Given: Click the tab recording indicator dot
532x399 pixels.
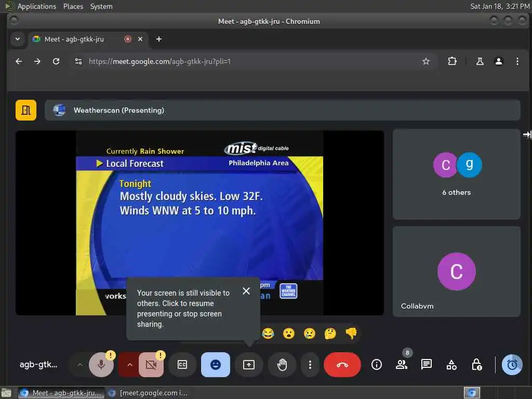Looking at the screenshot, I should pos(128,39).
